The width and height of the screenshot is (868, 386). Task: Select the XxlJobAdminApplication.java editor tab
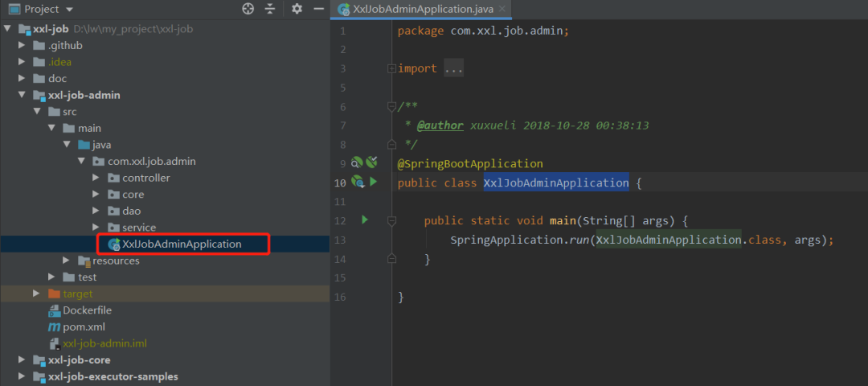click(x=421, y=9)
